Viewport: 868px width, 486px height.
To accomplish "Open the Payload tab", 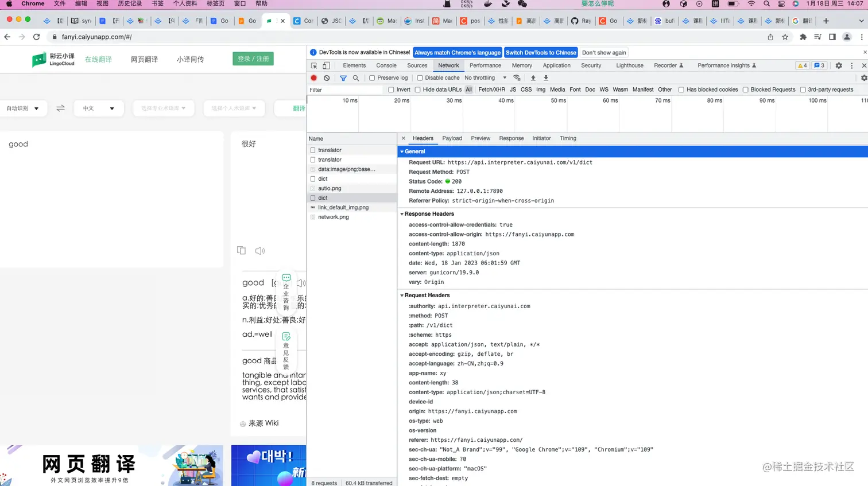I will (x=452, y=138).
